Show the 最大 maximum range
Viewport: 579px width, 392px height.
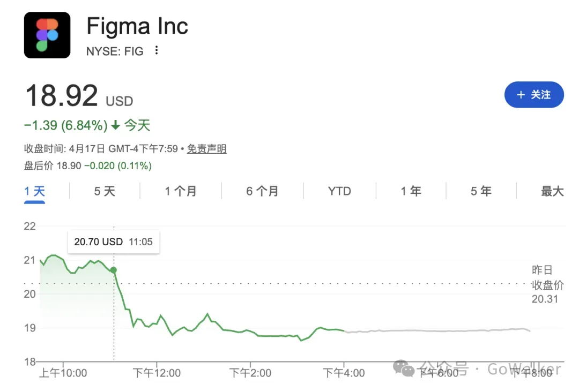(552, 191)
